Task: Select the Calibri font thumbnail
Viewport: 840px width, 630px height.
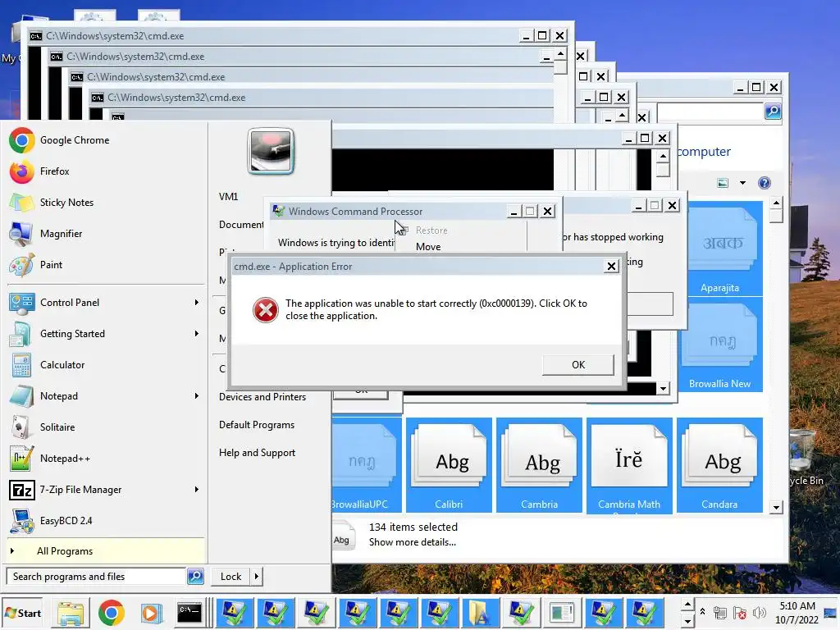Action: 449,465
